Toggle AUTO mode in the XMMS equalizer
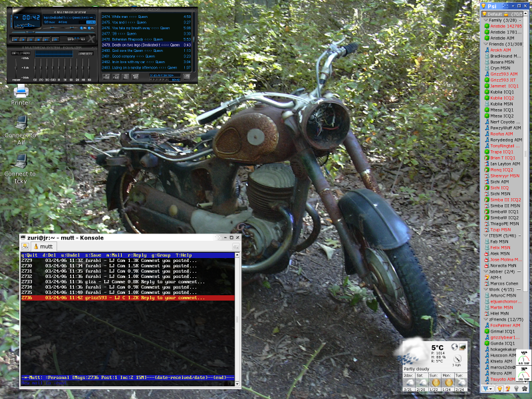Viewport: 532px width, 399px height. coord(25,53)
